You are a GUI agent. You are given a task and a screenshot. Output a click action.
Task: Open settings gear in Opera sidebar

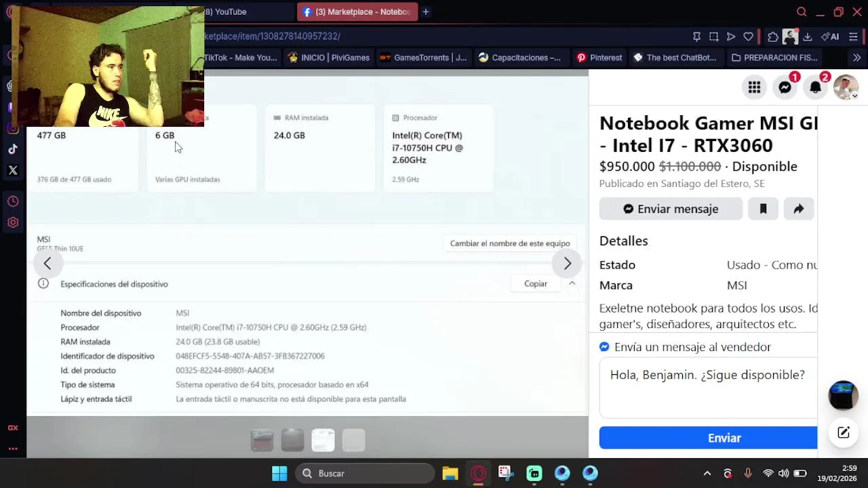pos(13,222)
